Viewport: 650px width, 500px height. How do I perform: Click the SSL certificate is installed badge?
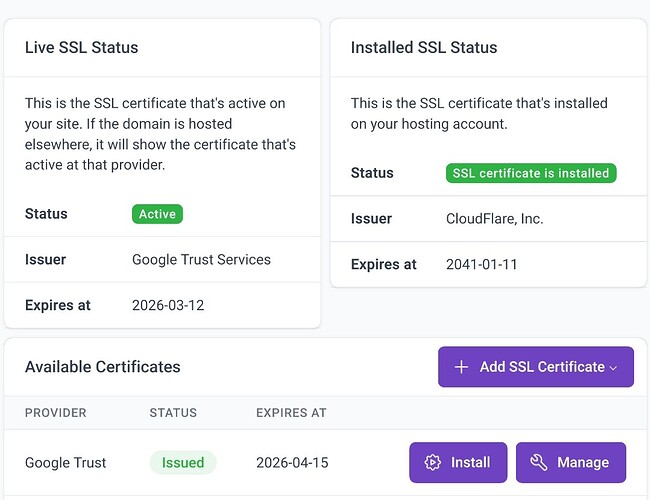tap(530, 173)
